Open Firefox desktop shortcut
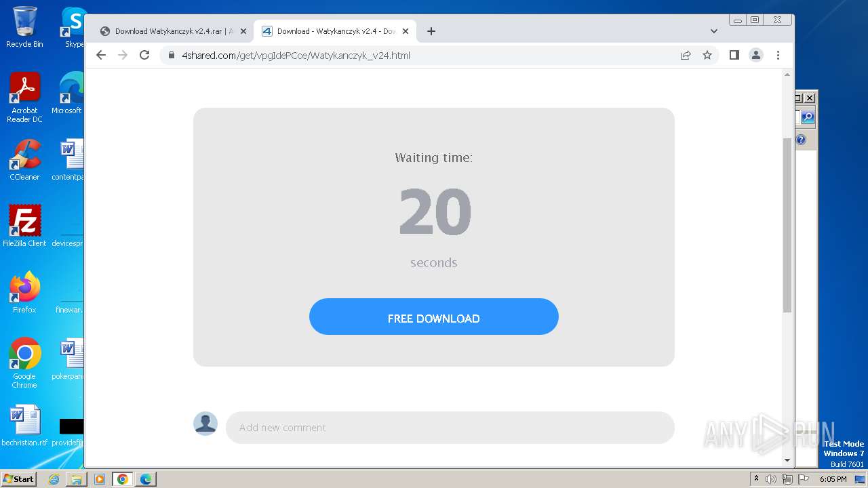Viewport: 868px width, 488px height. click(24, 293)
